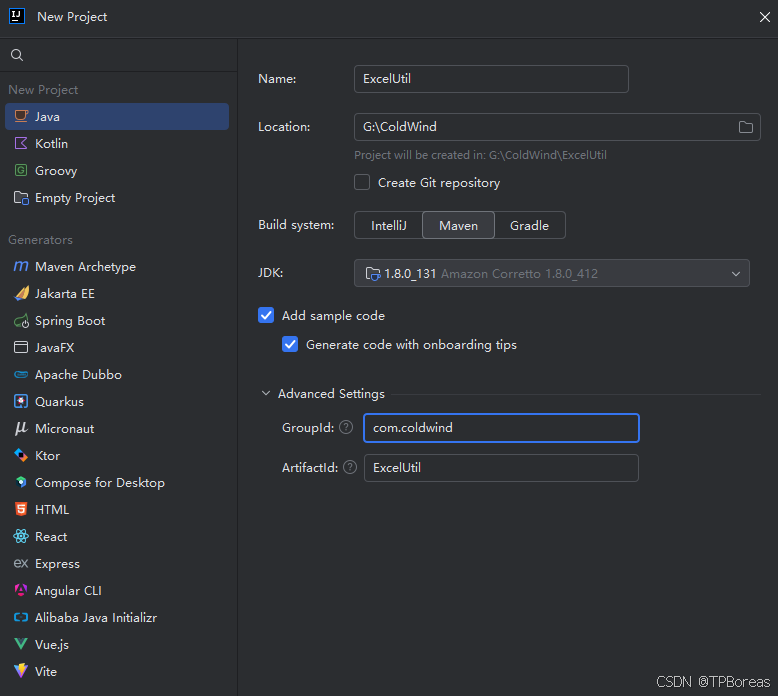Image resolution: width=778 pixels, height=696 pixels.
Task: Click the Quarkus logo icon
Action: pos(21,401)
